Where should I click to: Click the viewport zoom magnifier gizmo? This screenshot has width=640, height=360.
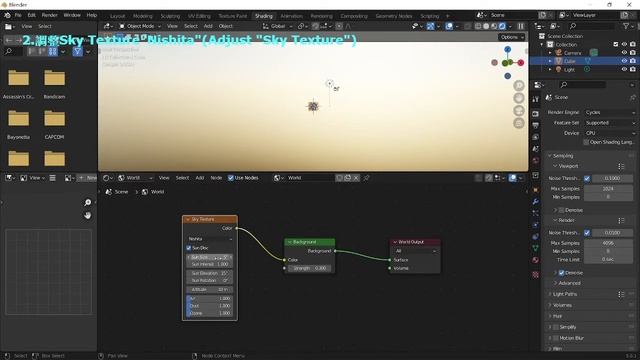pos(519,86)
